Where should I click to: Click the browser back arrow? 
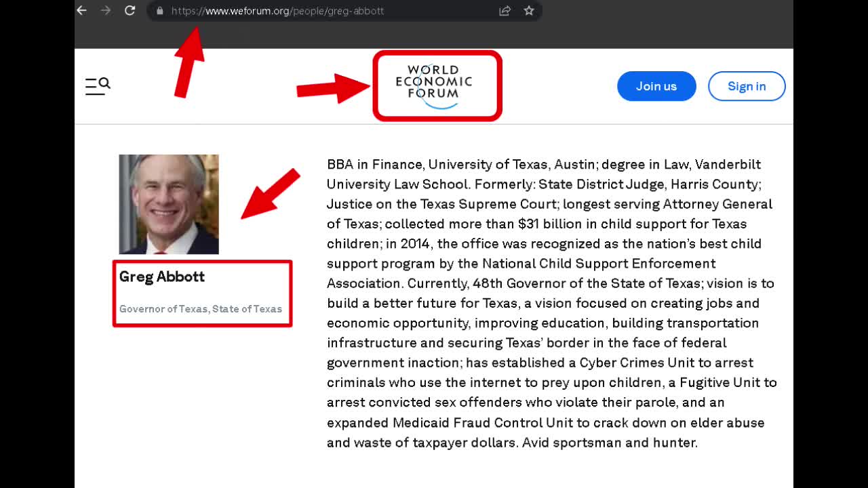tap(82, 11)
